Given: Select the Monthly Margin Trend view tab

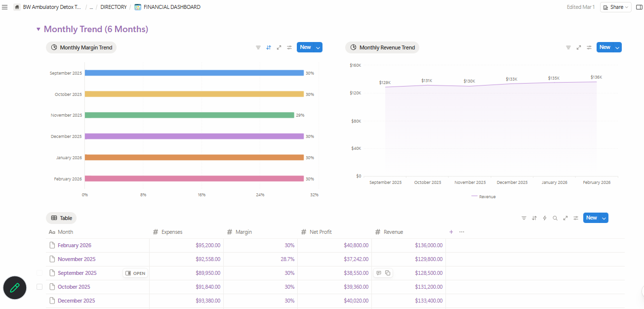Looking at the screenshot, I should point(81,47).
